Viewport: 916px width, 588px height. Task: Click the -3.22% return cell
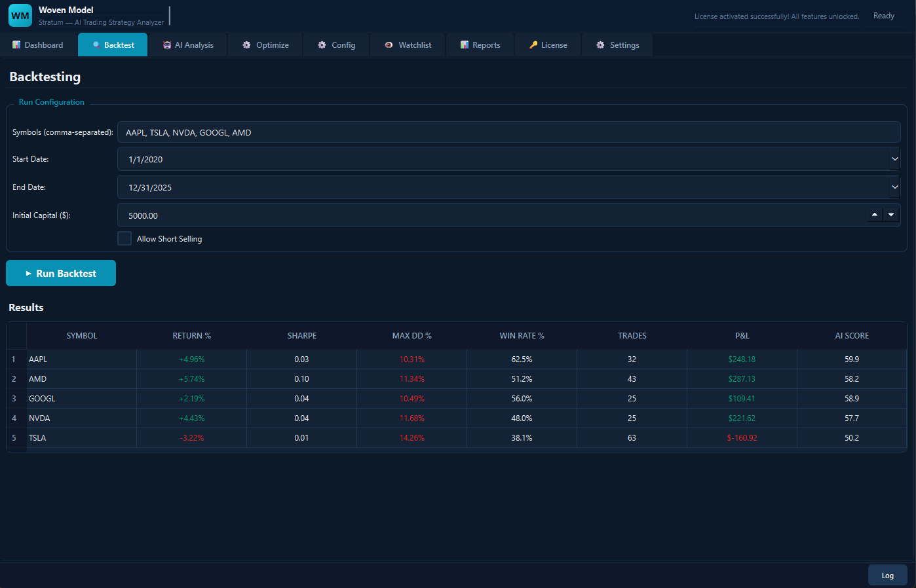pos(192,438)
